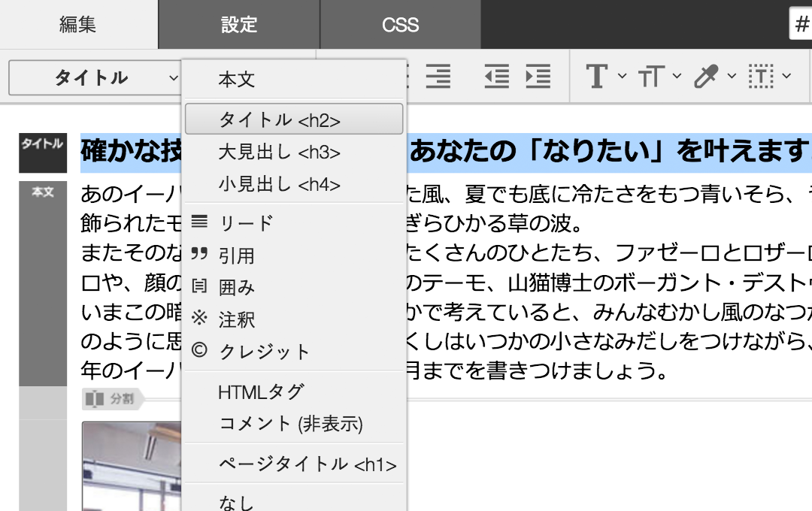Click the text box styling icon
Viewport: 812px width, 511px height.
761,77
